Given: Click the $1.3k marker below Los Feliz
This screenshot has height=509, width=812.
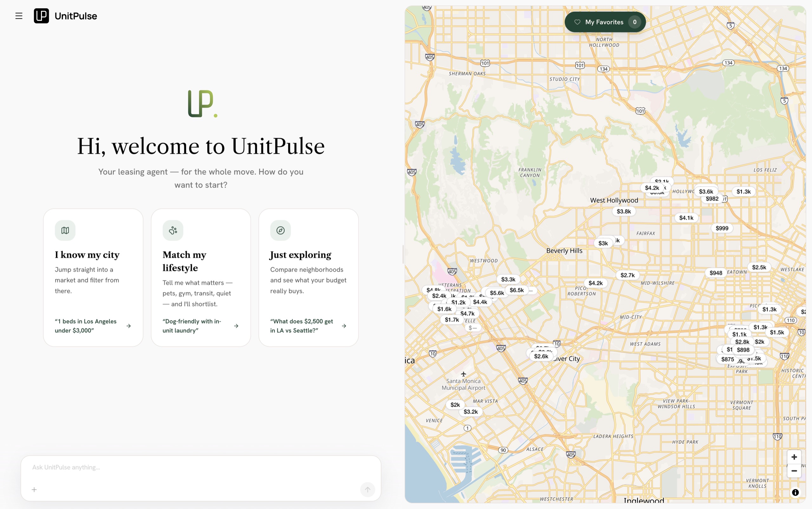Looking at the screenshot, I should (x=744, y=192).
